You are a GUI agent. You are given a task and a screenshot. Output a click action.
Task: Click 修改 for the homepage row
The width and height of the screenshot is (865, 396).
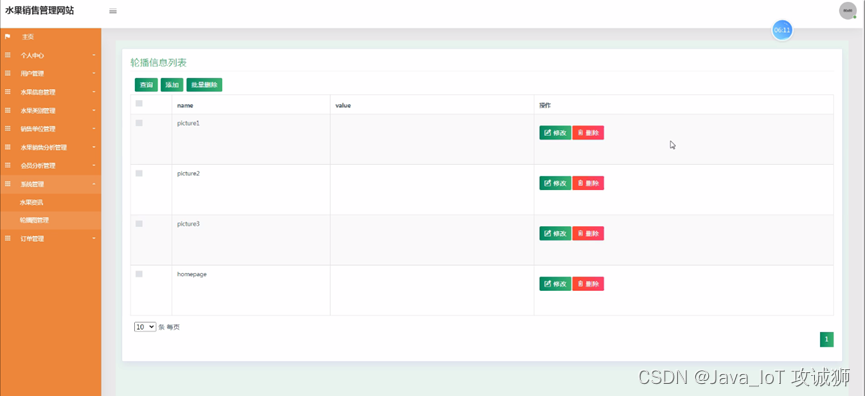click(555, 283)
